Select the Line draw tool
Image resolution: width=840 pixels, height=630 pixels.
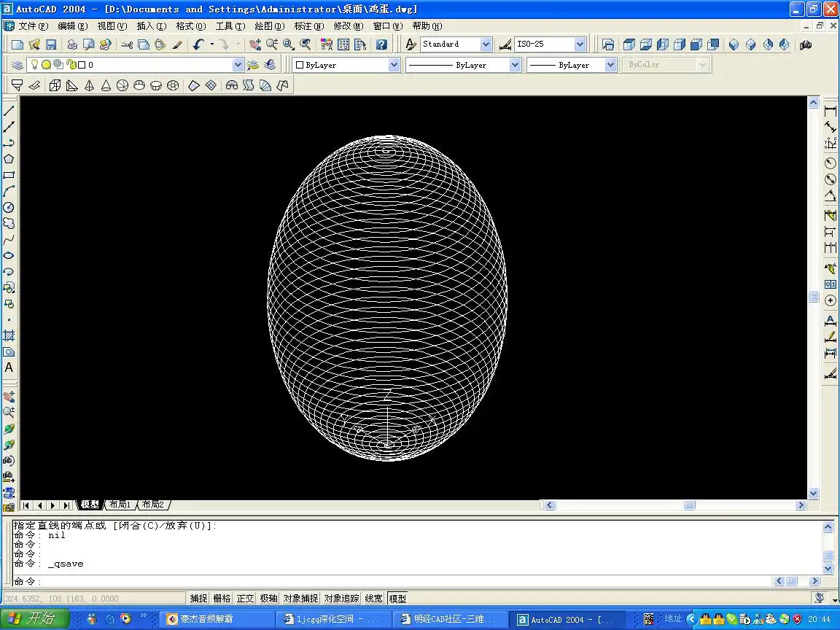click(x=9, y=111)
